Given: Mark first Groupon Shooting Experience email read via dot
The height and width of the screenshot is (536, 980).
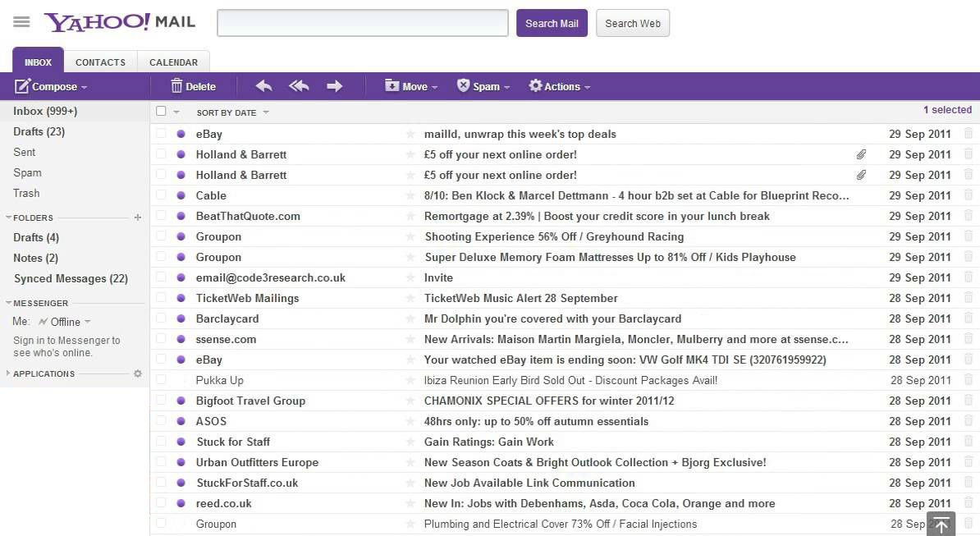Looking at the screenshot, I should tap(181, 236).
